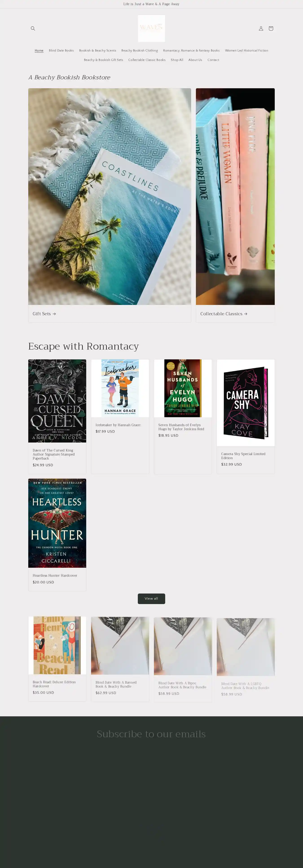Open the Collectable Classic Books menu
The image size is (303, 868).
click(147, 60)
